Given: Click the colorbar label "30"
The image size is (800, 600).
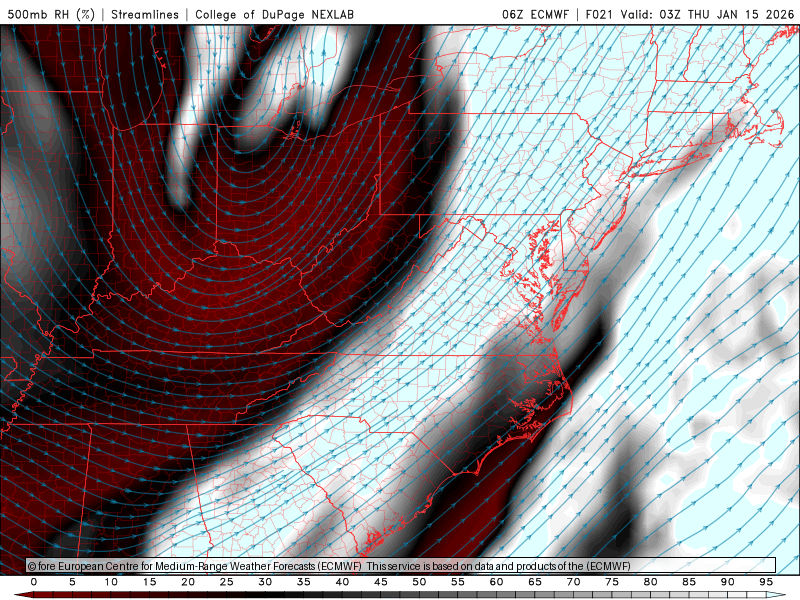Looking at the screenshot, I should pyautogui.click(x=265, y=582).
